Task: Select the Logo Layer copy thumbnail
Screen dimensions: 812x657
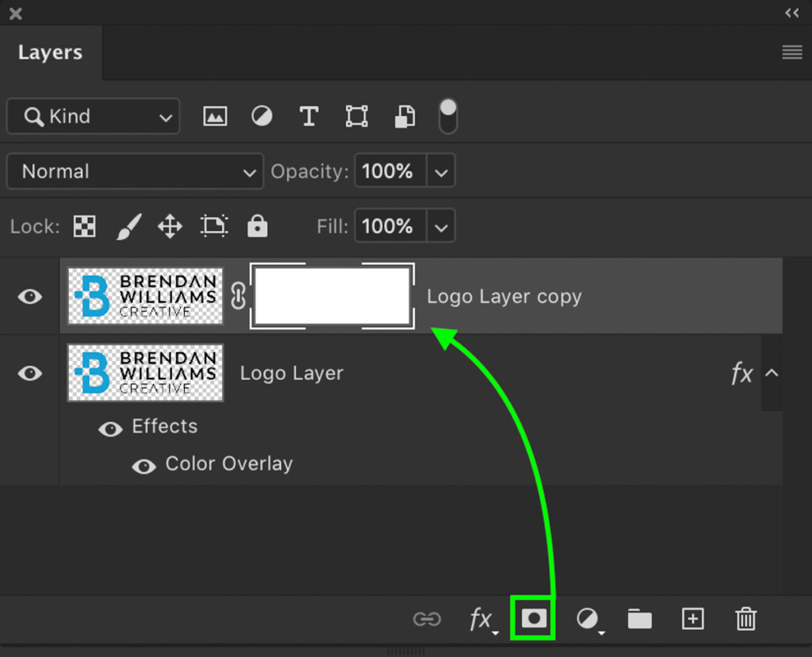Action: pos(146,296)
